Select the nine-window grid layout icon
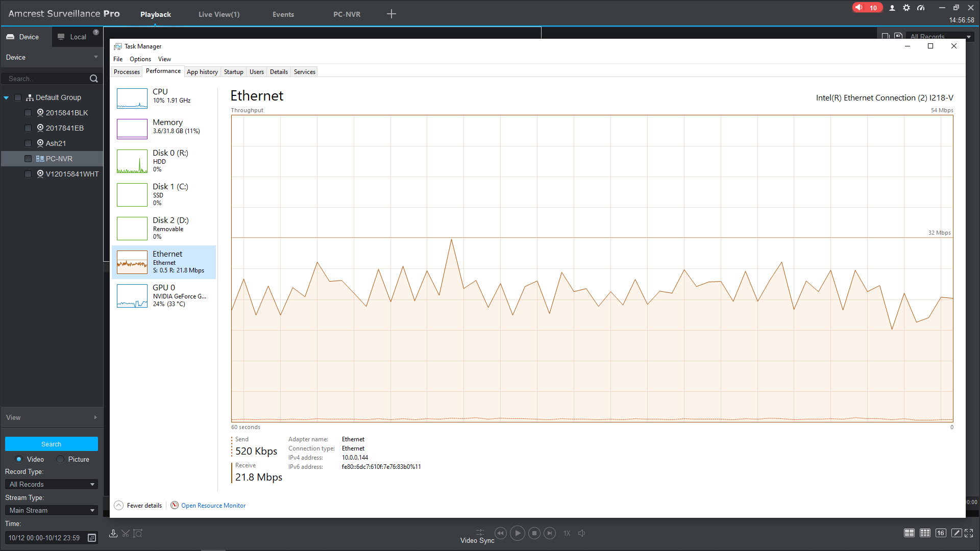This screenshot has height=551, width=980. (925, 533)
